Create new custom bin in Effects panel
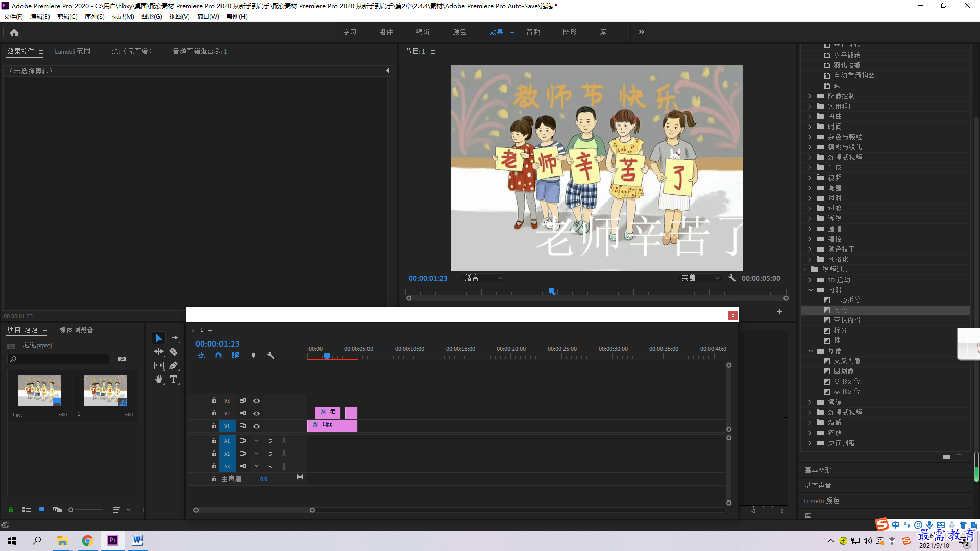Viewport: 980px width, 551px height. point(946,457)
